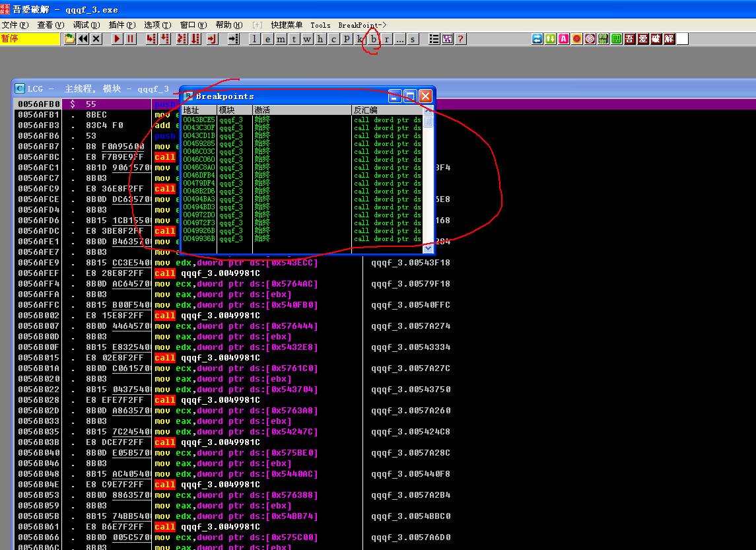Click the 模块 column header in Breakpoints
The image size is (756, 550).
pos(235,110)
